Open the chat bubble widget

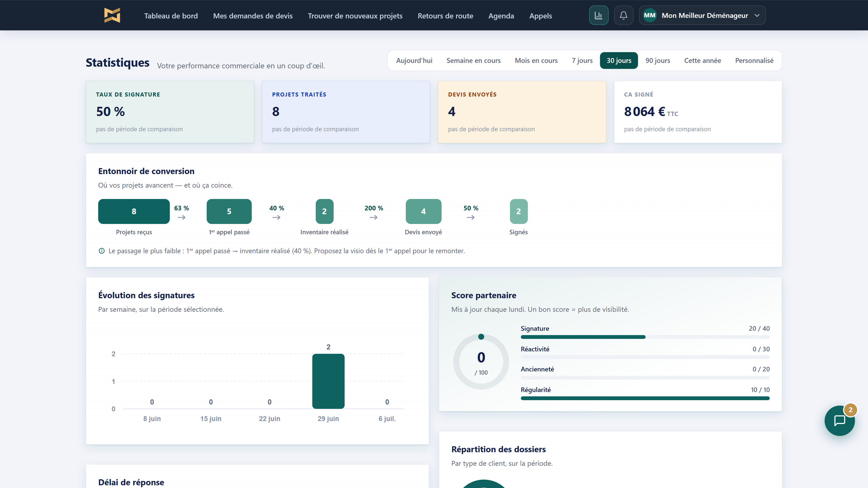point(840,421)
